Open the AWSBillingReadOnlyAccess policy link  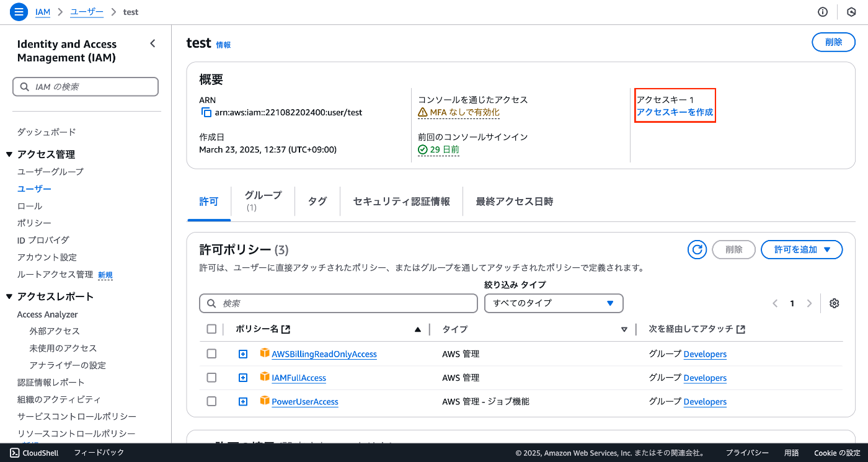[x=324, y=354]
